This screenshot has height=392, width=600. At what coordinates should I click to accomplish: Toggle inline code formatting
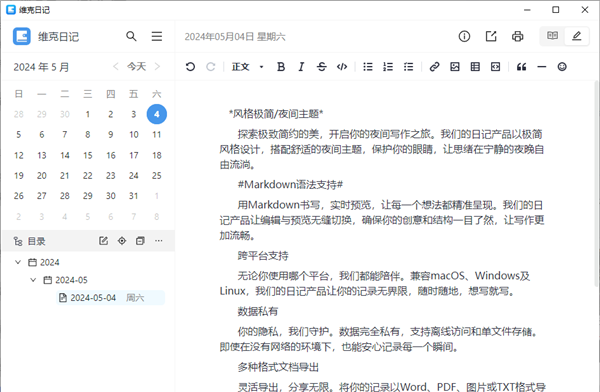(x=342, y=67)
